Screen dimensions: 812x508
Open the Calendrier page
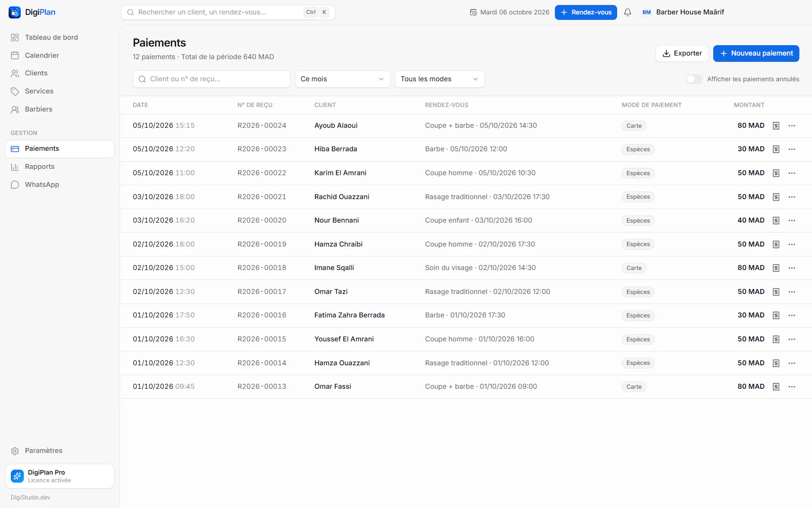pyautogui.click(x=60, y=56)
